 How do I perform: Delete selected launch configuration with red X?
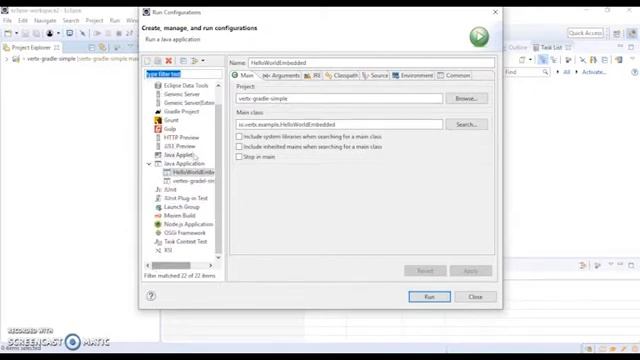pyautogui.click(x=169, y=61)
